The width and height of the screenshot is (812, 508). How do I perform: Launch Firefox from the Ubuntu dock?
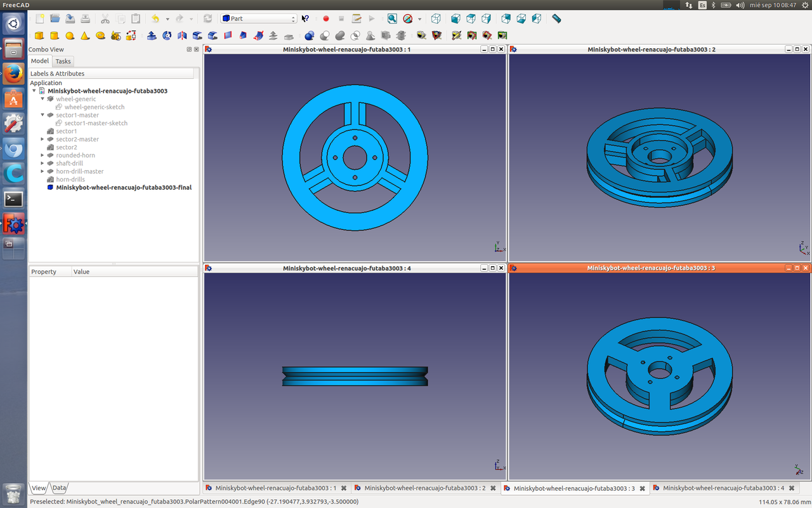[13, 74]
